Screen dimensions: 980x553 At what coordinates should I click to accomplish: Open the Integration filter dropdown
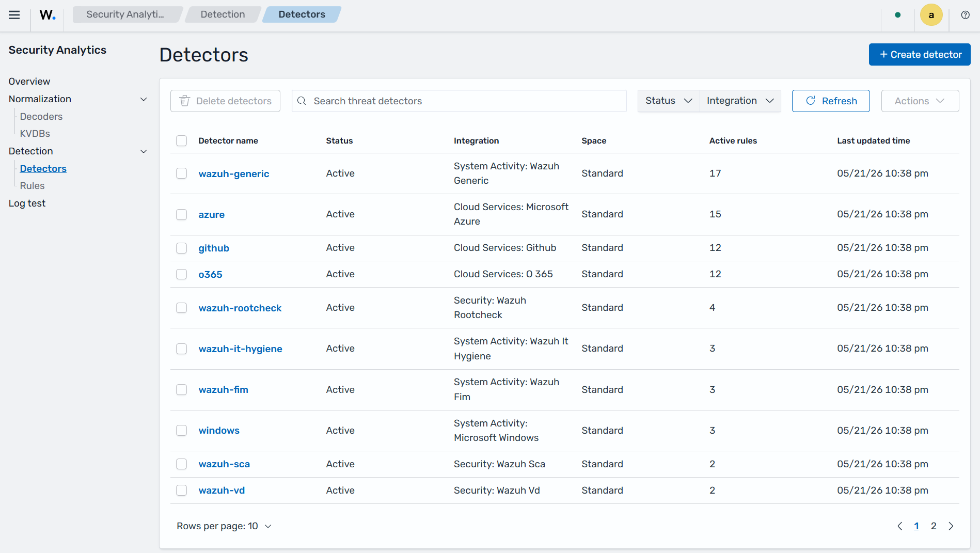pos(740,101)
